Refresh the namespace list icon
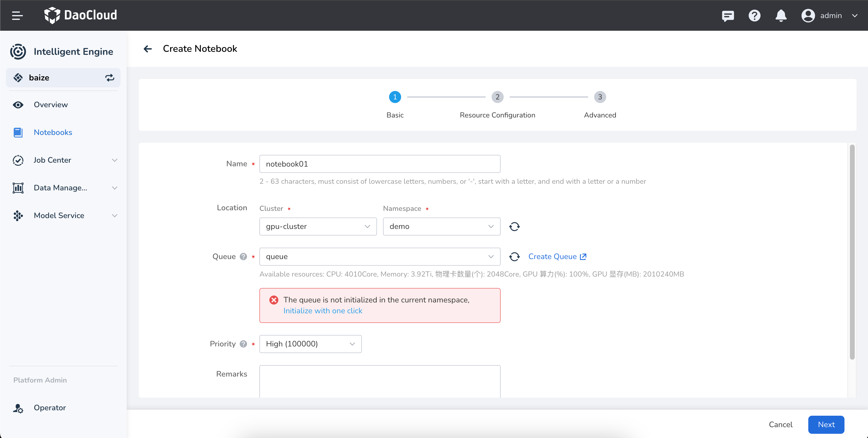This screenshot has width=868, height=438. (x=514, y=227)
